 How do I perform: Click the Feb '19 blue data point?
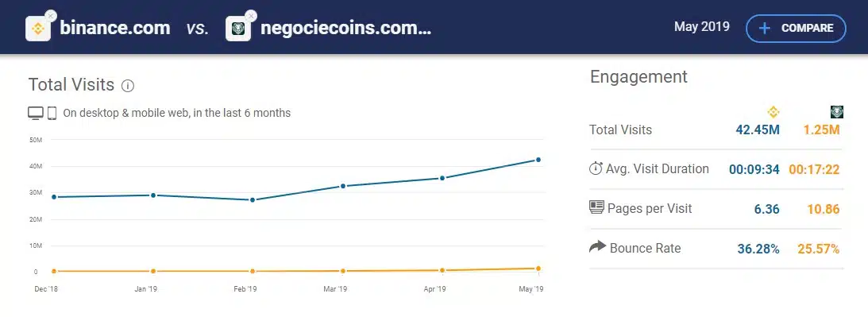253,199
